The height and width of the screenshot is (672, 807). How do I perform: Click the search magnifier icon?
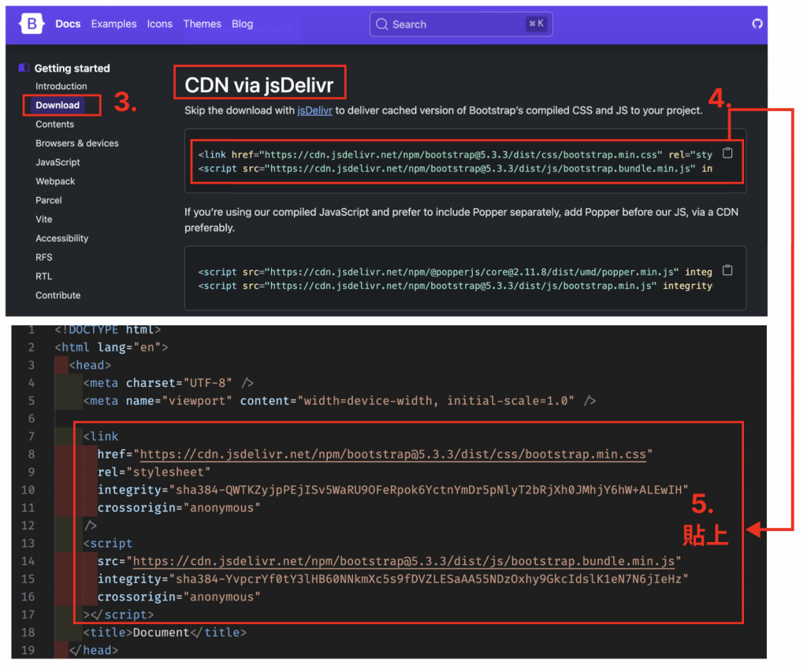[x=381, y=24]
